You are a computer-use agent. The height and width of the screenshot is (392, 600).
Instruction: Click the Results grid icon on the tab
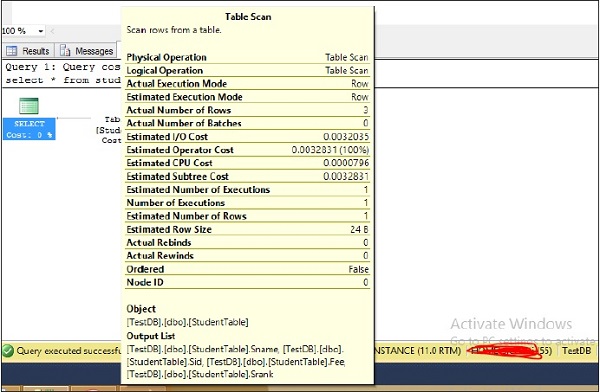coord(12,51)
